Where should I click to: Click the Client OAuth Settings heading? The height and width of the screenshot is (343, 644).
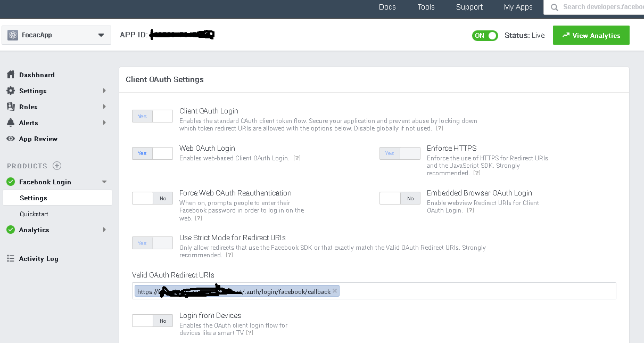(164, 79)
